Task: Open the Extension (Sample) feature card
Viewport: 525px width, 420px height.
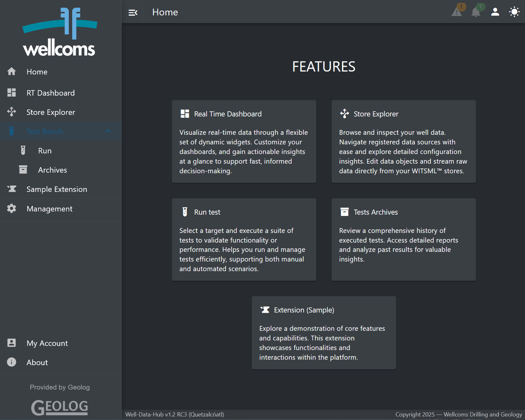Action: 324,333
